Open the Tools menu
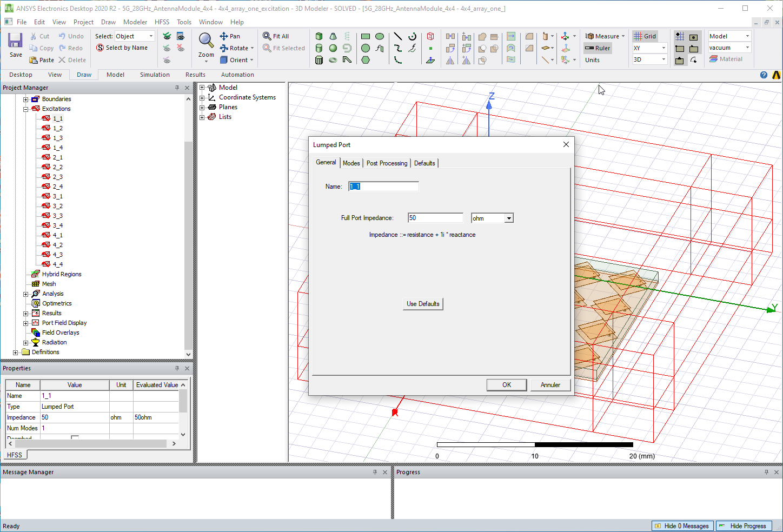The height and width of the screenshot is (532, 783). [x=184, y=22]
